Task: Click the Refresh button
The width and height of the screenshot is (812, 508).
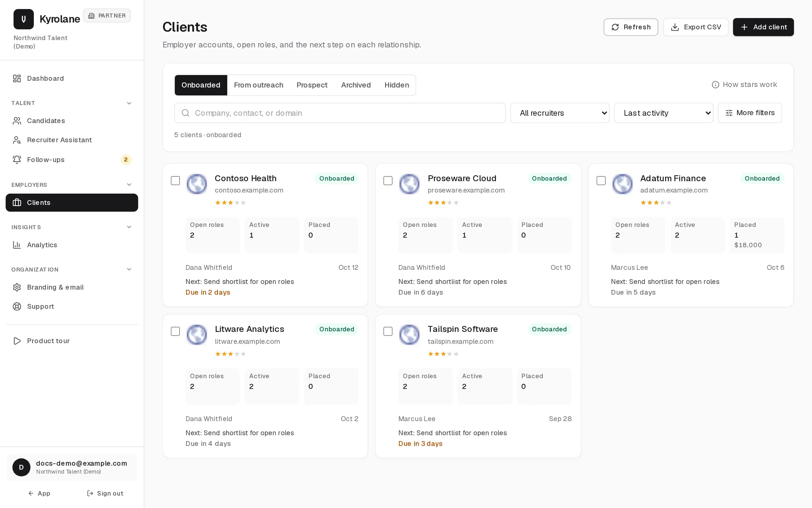Action: click(631, 27)
